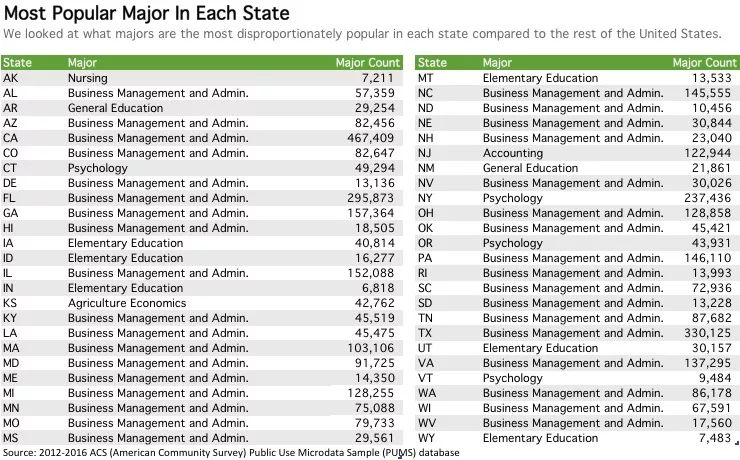Click the 'Major Count' header in left table
Viewport: 740px width, 460px height.
click(366, 62)
